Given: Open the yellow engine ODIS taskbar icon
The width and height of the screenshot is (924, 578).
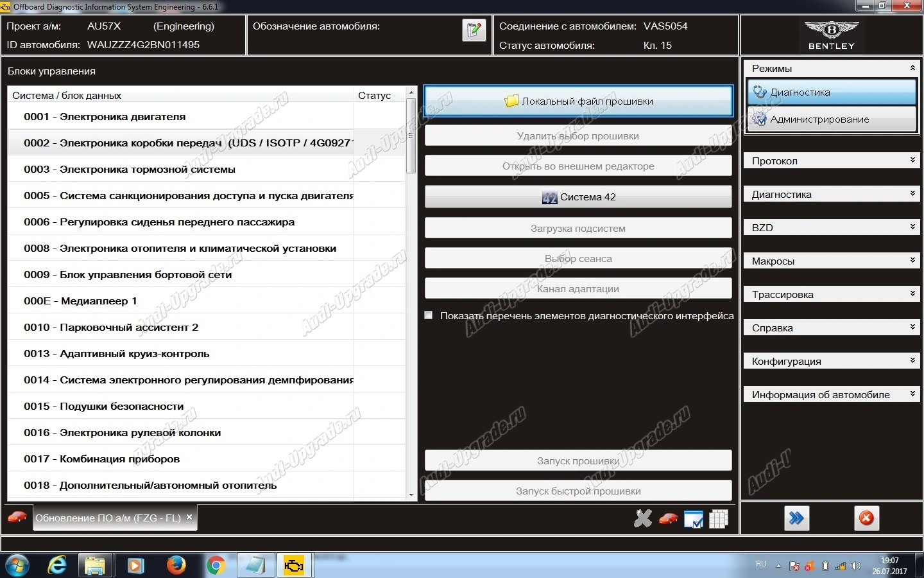Looking at the screenshot, I should pyautogui.click(x=294, y=566).
